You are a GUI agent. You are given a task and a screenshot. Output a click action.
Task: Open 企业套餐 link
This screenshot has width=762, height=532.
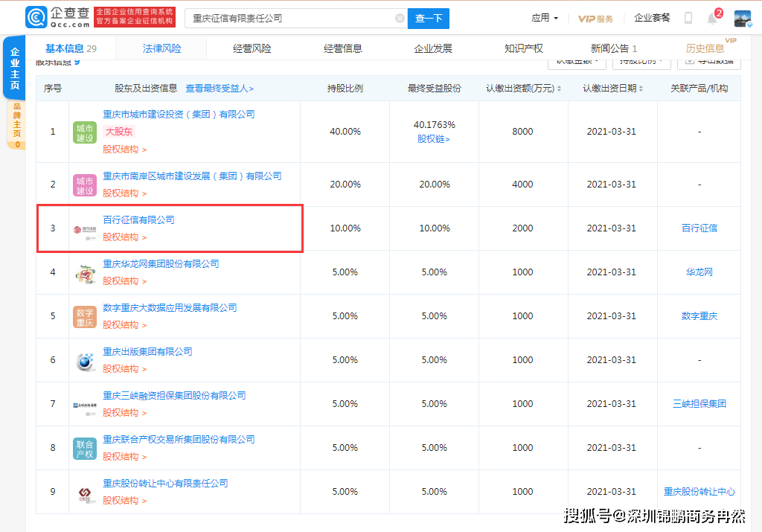[652, 18]
